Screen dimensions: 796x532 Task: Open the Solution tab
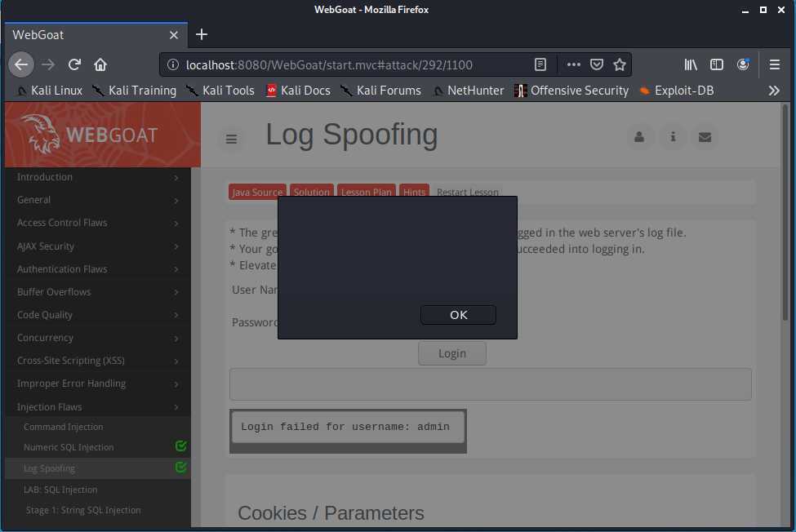[312, 192]
